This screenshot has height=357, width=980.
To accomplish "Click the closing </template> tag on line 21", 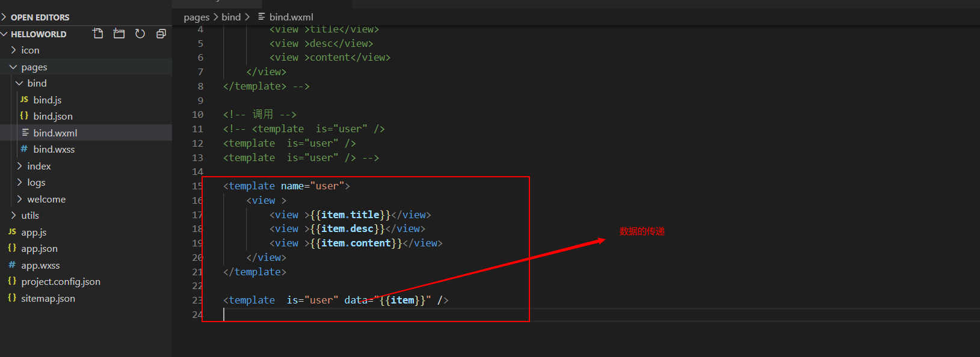I will tap(255, 272).
